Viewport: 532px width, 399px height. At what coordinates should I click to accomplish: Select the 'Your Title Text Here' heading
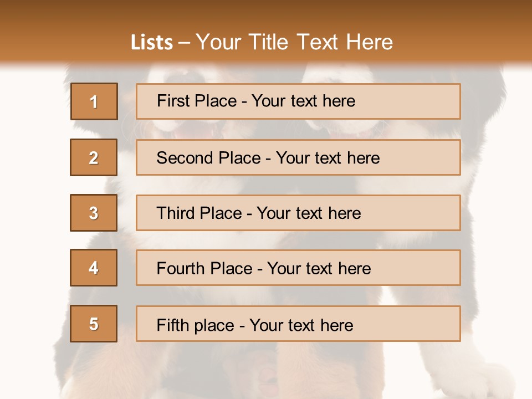[294, 42]
